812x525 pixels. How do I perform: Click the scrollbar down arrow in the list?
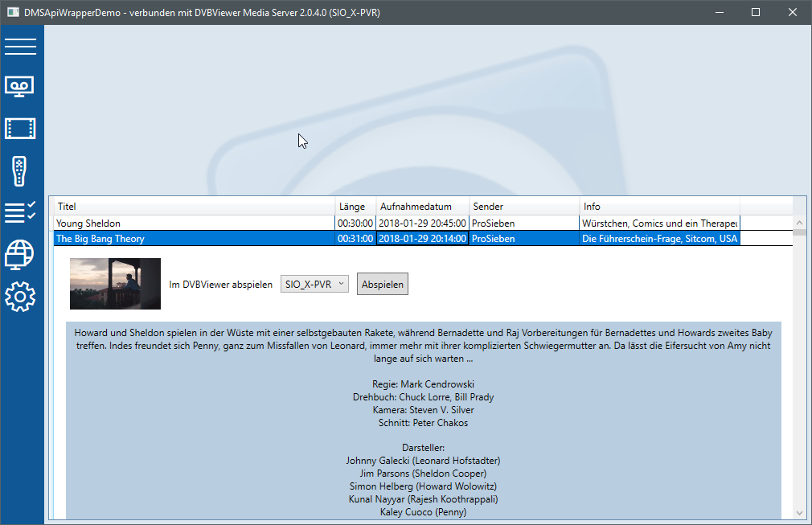point(799,512)
